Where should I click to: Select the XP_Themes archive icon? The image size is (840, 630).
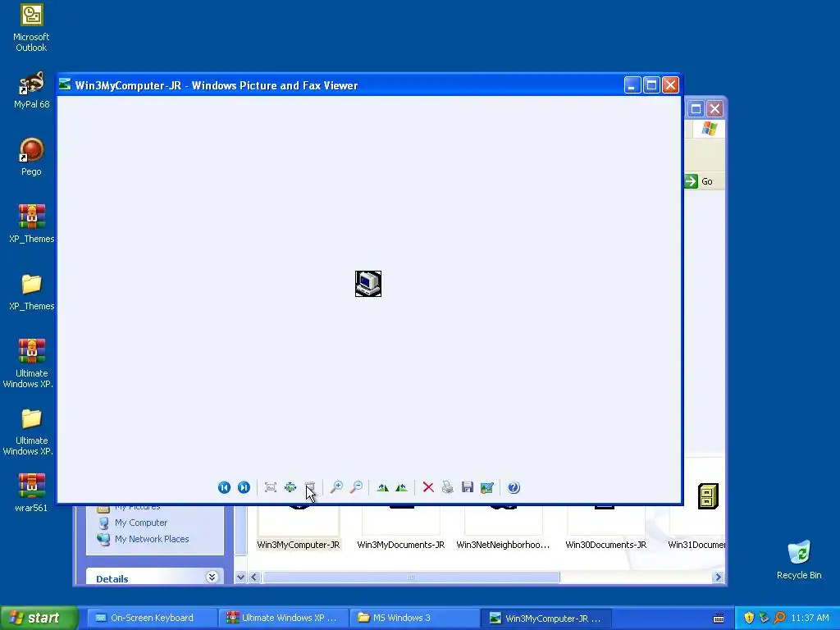[x=31, y=224]
